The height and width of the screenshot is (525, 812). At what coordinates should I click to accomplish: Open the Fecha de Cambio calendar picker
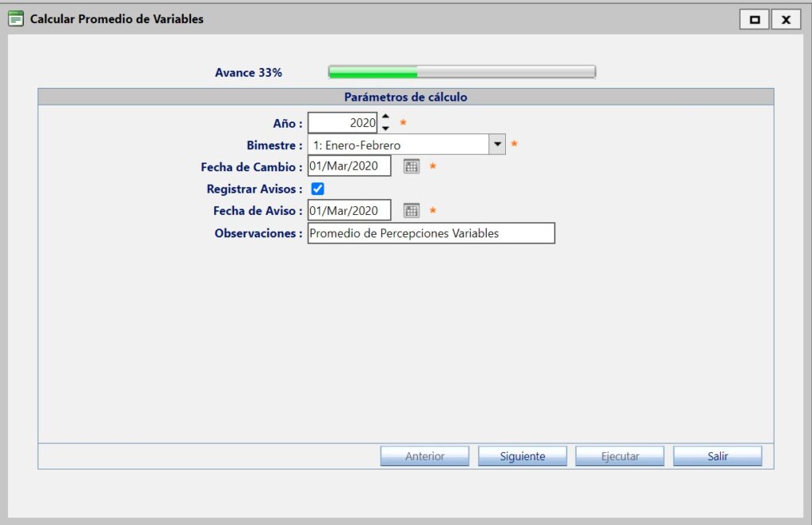411,167
